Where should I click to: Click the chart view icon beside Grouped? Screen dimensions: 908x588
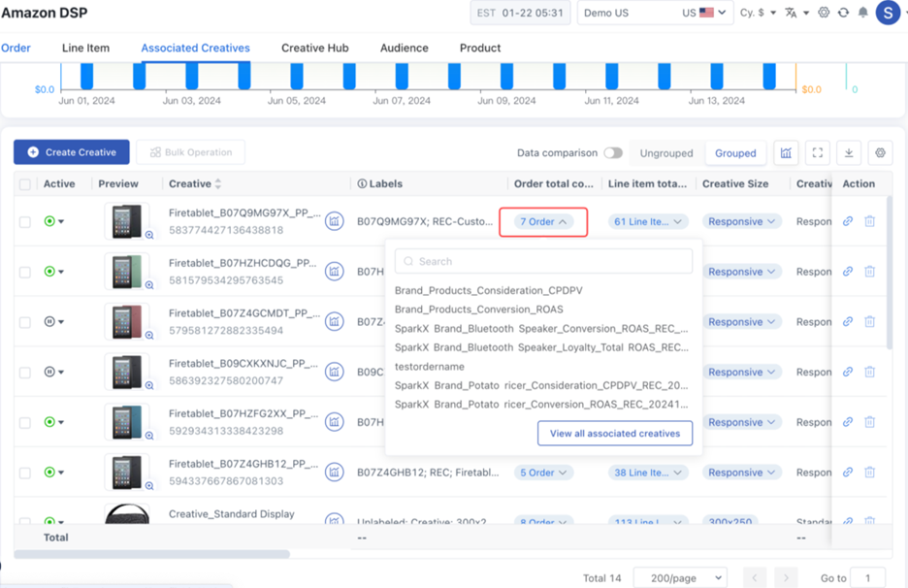(786, 152)
